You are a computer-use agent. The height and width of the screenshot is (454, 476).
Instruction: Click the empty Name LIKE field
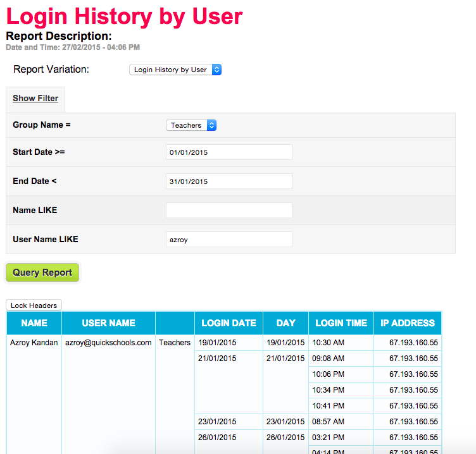coord(229,211)
